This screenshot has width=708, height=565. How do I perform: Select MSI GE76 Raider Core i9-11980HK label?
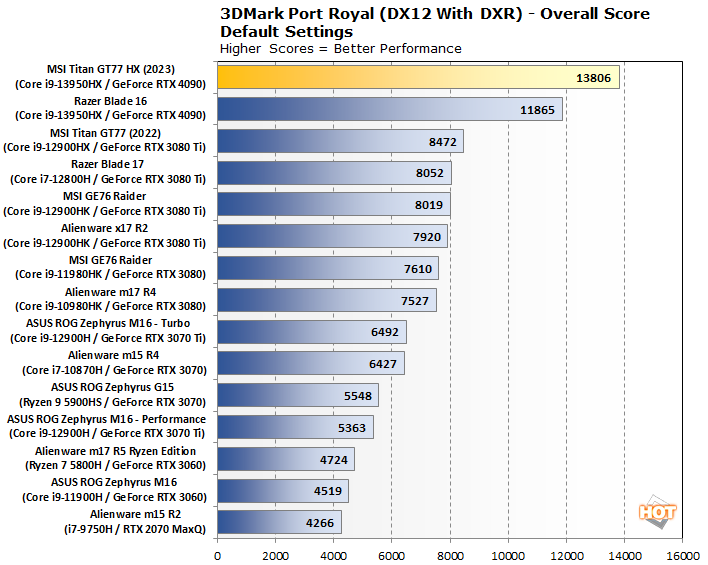pos(111,268)
